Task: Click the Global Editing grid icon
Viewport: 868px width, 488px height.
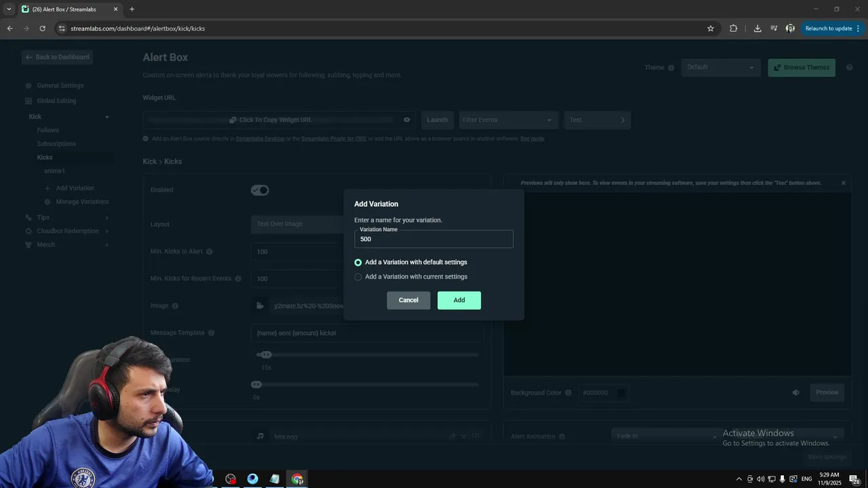Action: (x=28, y=101)
